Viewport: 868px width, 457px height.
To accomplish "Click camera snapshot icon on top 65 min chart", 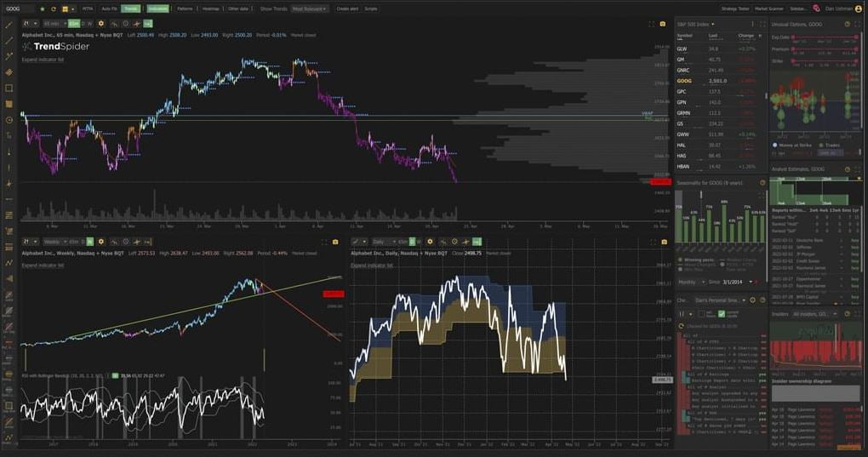I will click(x=663, y=24).
